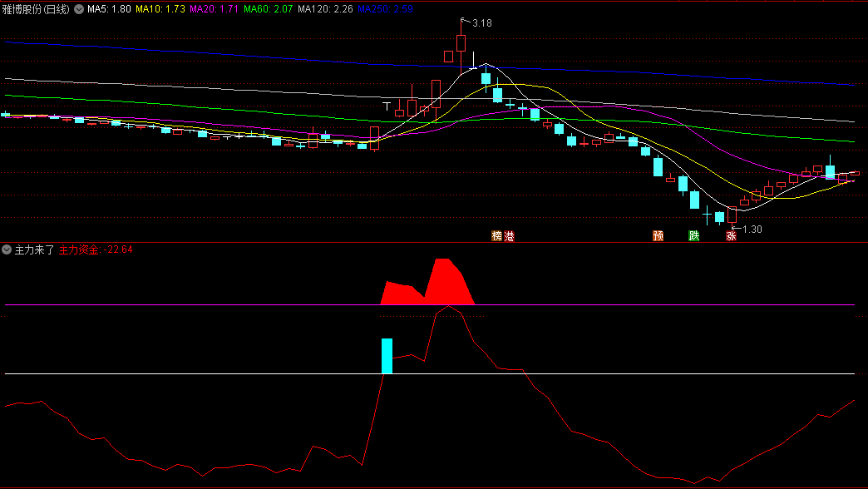868x489 pixels.
Task: Click the MA120 value label
Action: [324, 9]
